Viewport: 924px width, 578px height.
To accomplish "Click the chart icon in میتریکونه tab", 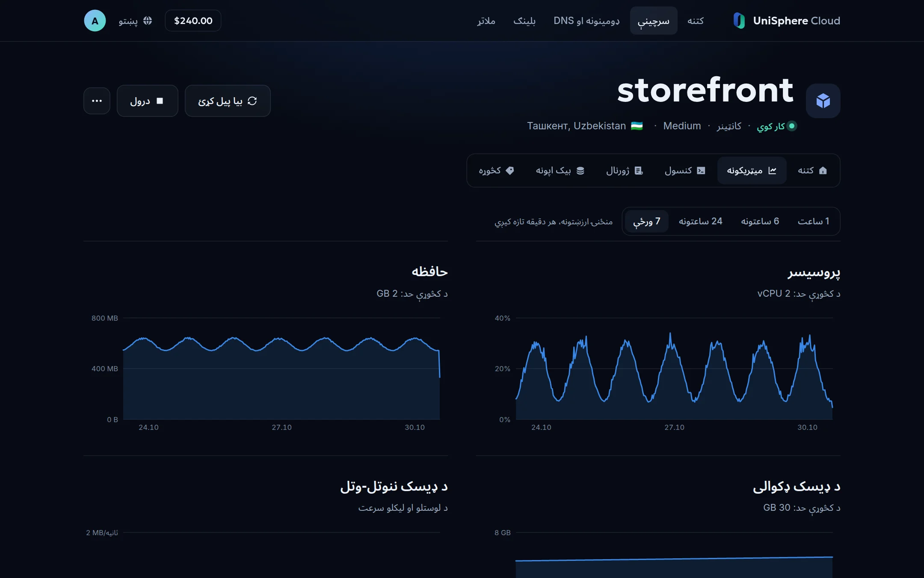I will click(x=772, y=170).
